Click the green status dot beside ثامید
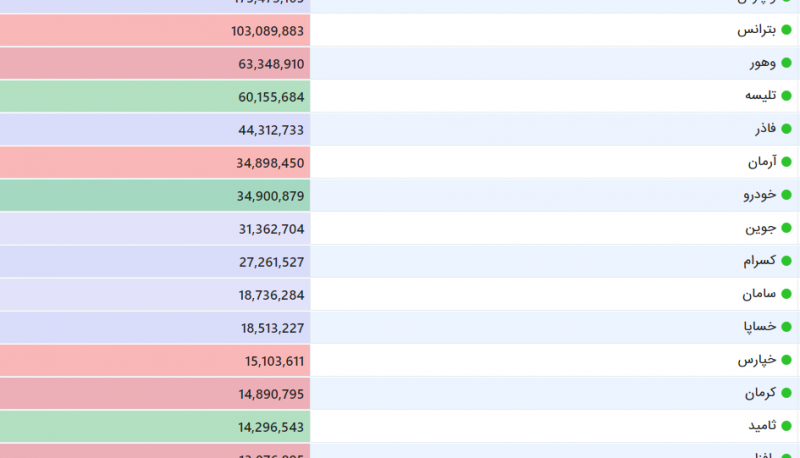This screenshot has height=458, width=800. (786, 426)
